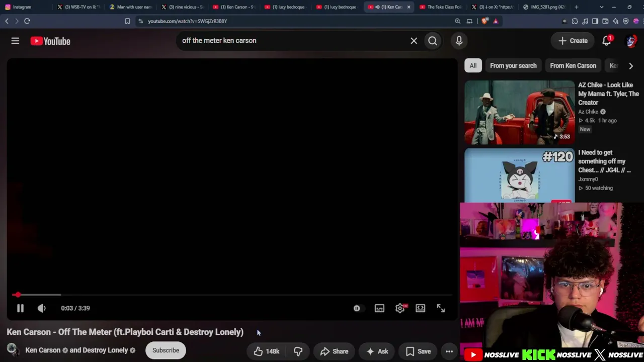
Task: Subscribe to Ken Carson channel
Action: [166, 350]
